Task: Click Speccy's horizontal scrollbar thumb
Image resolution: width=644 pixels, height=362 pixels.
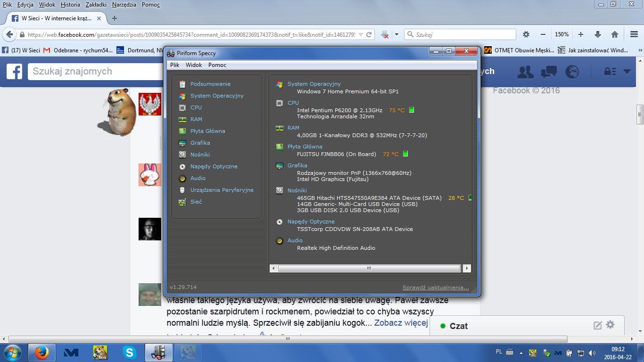Action: (369, 268)
